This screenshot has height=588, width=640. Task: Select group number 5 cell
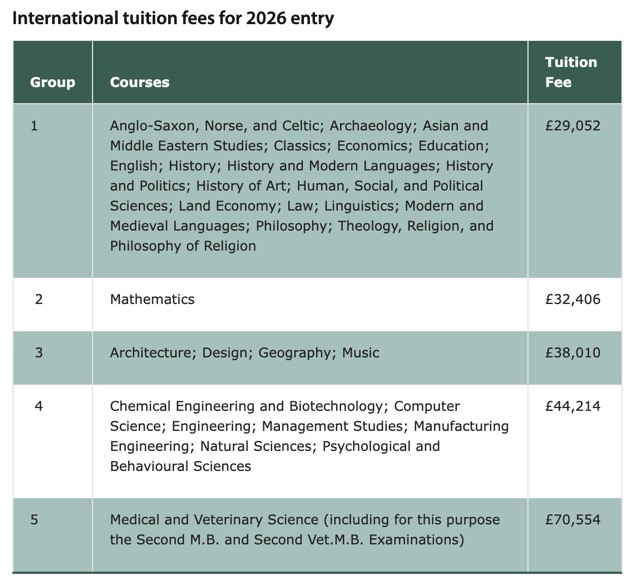(x=35, y=520)
